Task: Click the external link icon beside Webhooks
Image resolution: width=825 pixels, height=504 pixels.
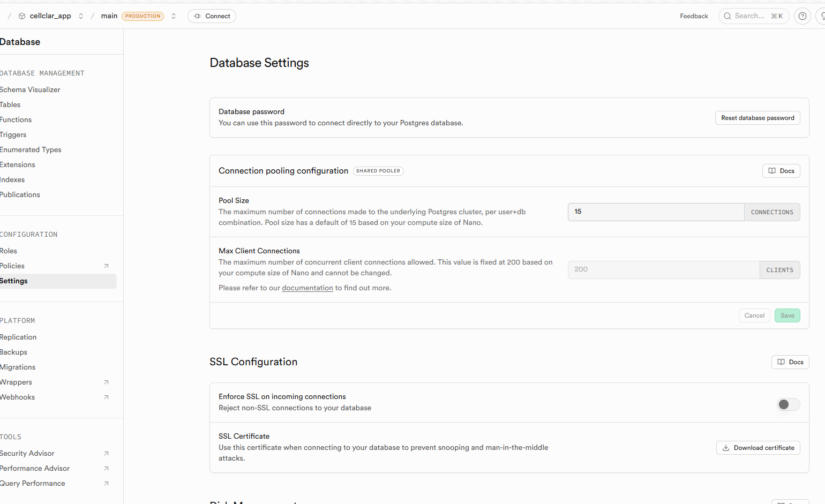Action: tap(106, 397)
